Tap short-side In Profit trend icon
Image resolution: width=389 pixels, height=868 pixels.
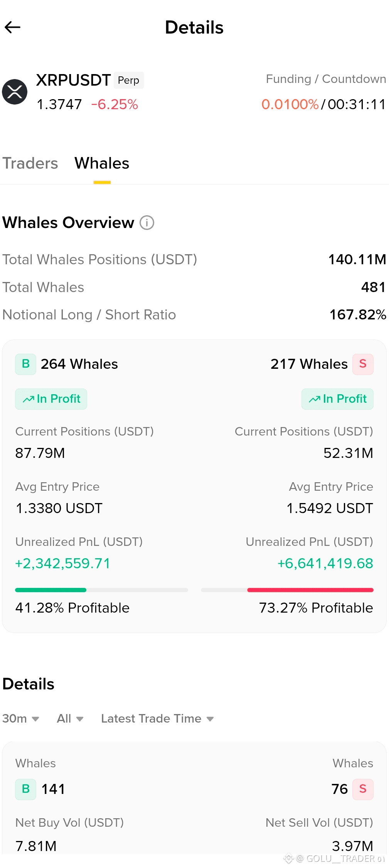(x=315, y=399)
